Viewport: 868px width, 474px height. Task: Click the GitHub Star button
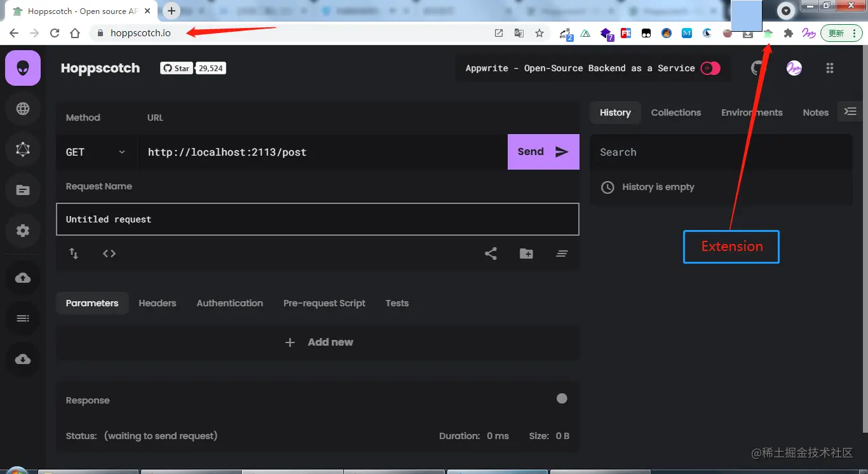point(177,68)
